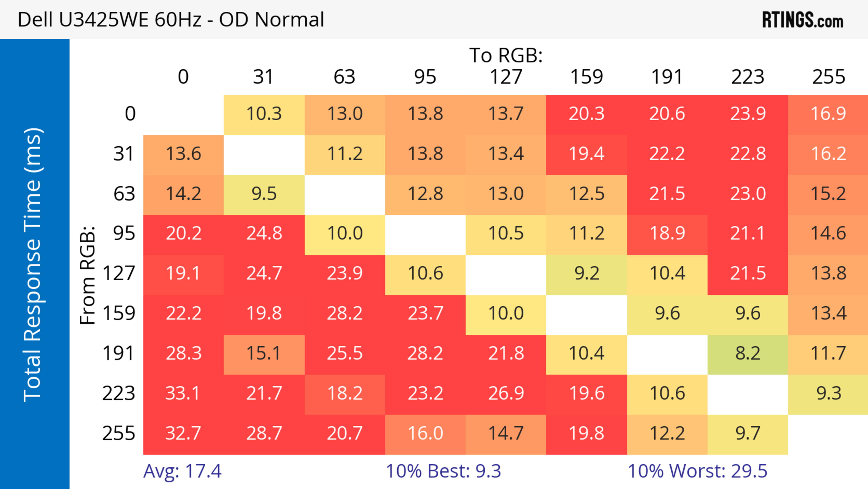868x489 pixels.
Task: Click the blank cell at row 0, column 0
Action: click(x=183, y=114)
